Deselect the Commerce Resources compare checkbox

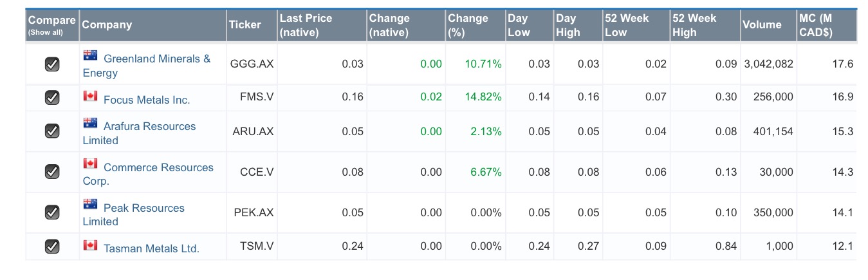(x=52, y=172)
